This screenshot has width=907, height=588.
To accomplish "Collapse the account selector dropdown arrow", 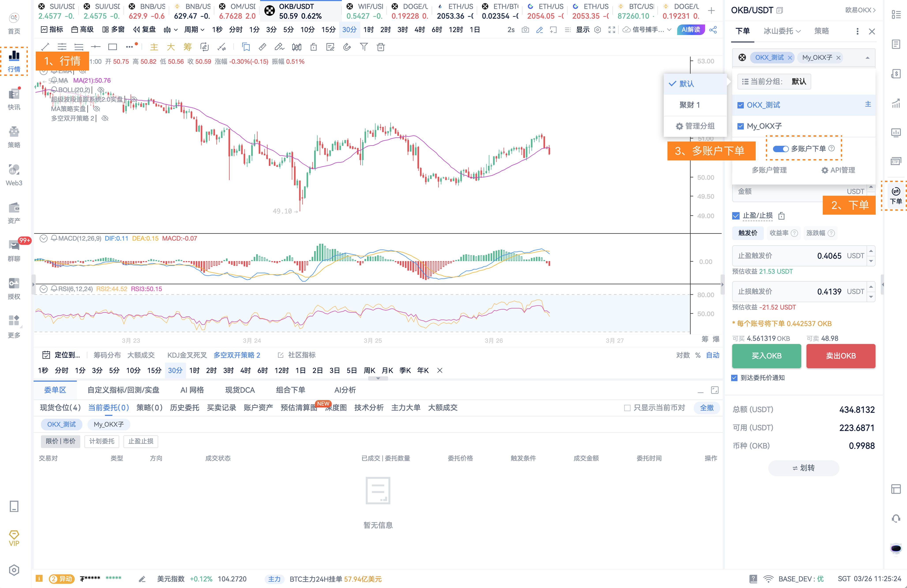I will tap(867, 58).
